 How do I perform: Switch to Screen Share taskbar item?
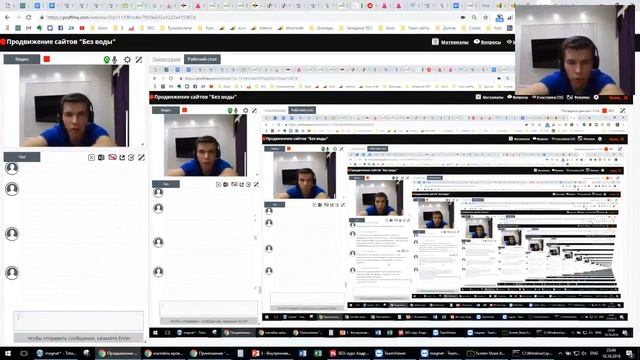[487, 353]
